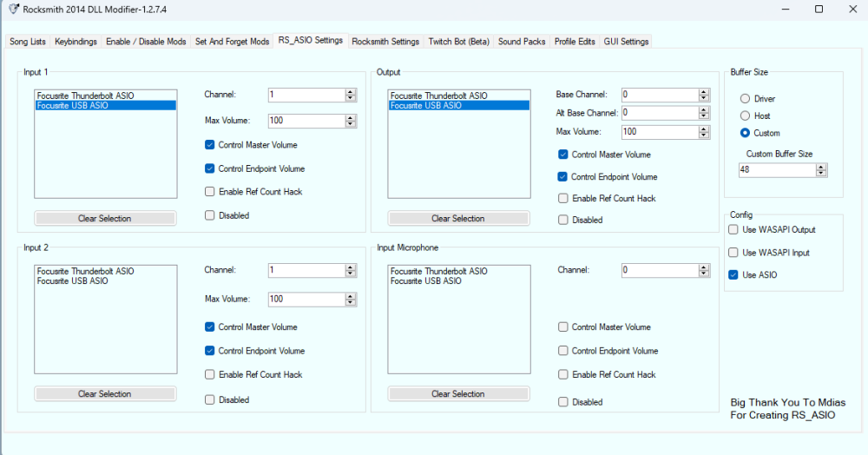
Task: Choose the Host buffer size radio button
Action: coord(745,115)
